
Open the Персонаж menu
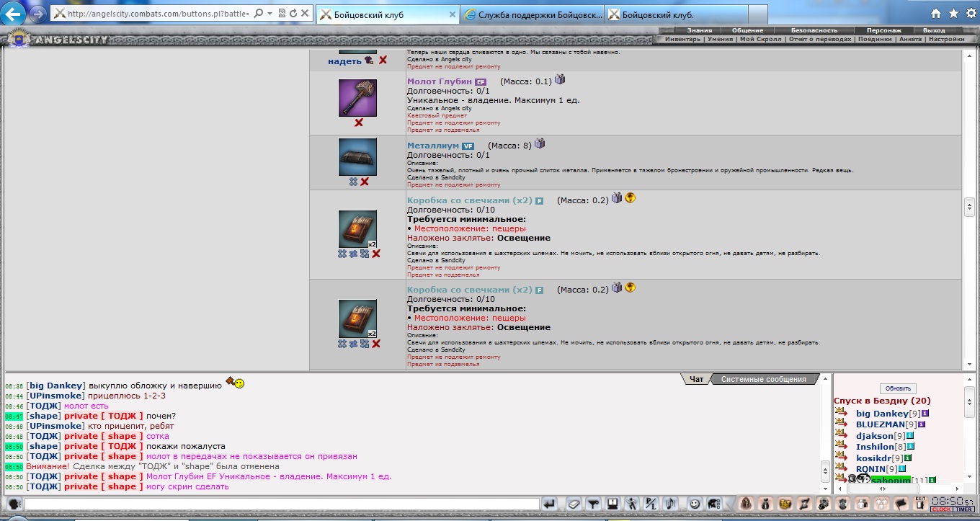tap(883, 30)
